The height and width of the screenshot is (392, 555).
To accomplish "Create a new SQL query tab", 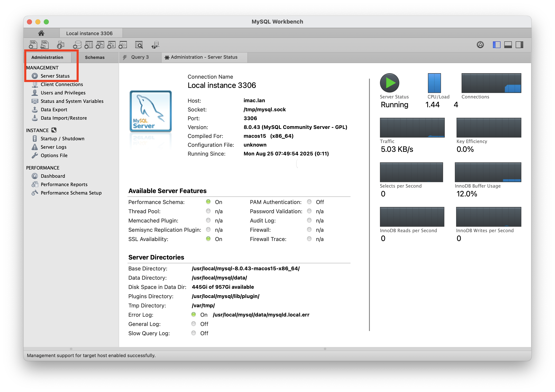I will (x=33, y=45).
